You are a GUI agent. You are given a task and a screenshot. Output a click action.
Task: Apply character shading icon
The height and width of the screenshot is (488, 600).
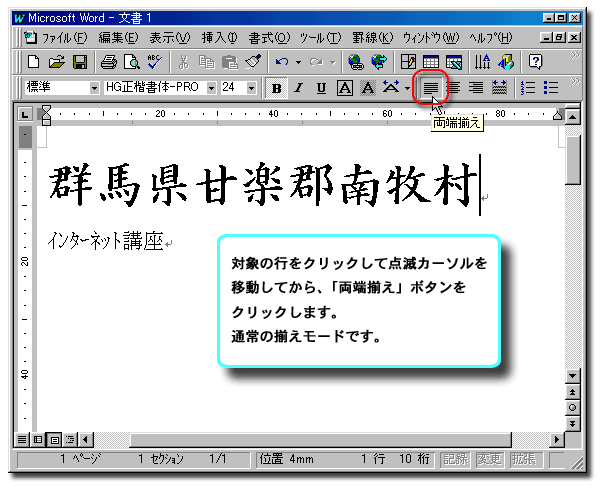click(x=368, y=88)
